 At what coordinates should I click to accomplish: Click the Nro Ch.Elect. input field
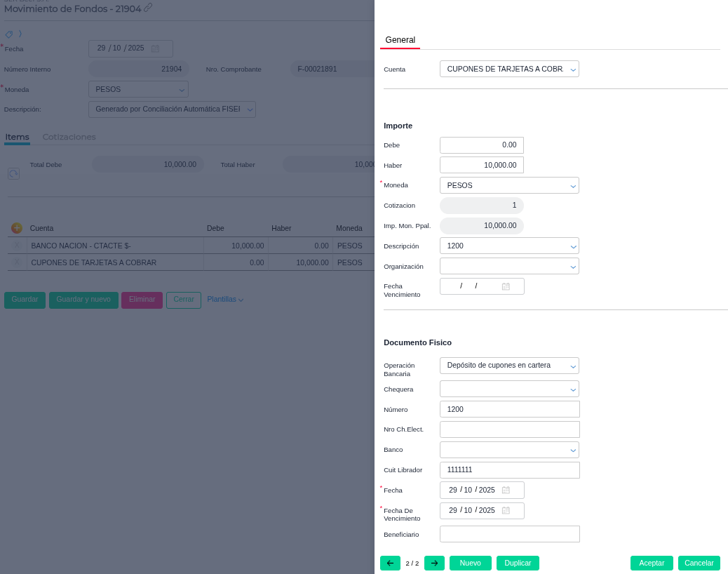point(509,429)
